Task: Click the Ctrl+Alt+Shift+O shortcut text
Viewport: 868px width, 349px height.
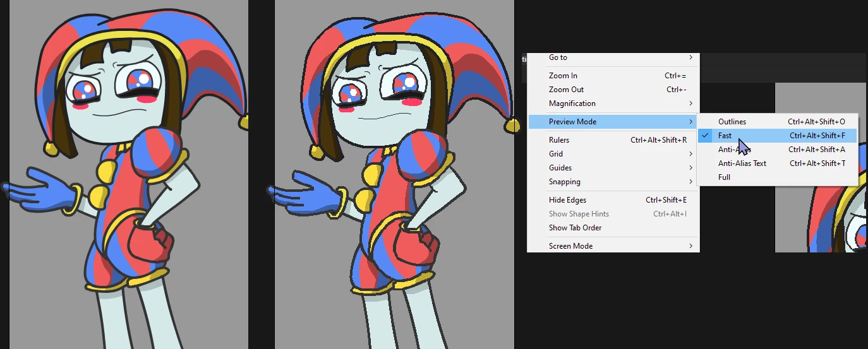Action: (816, 122)
